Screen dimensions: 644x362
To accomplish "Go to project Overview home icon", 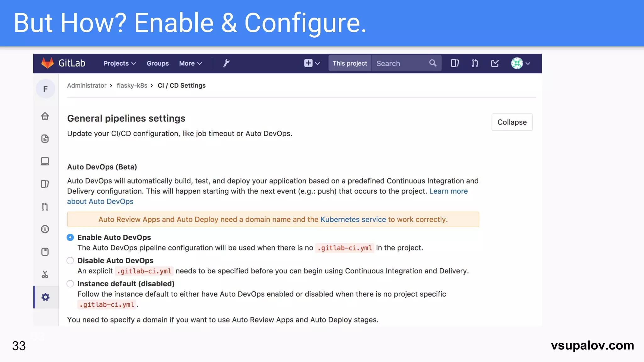I will pos(45,116).
